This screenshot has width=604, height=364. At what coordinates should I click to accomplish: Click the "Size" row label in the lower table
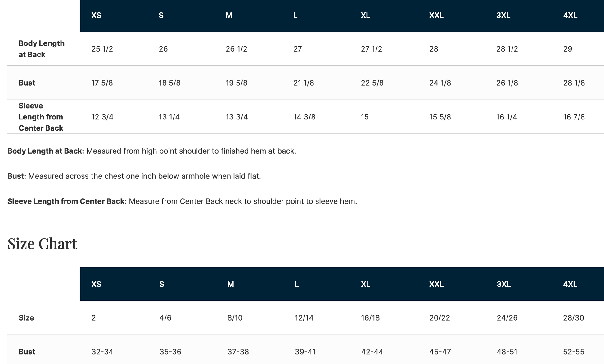coord(26,318)
